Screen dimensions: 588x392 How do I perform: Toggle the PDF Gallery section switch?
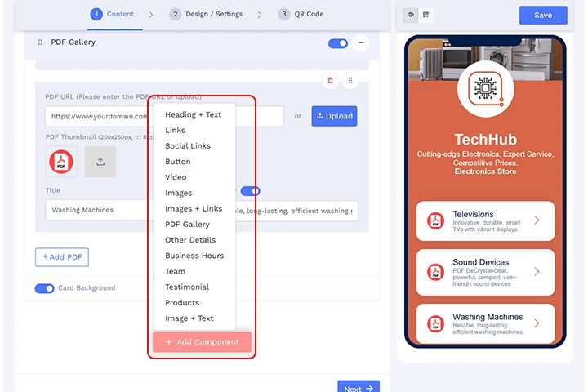338,43
